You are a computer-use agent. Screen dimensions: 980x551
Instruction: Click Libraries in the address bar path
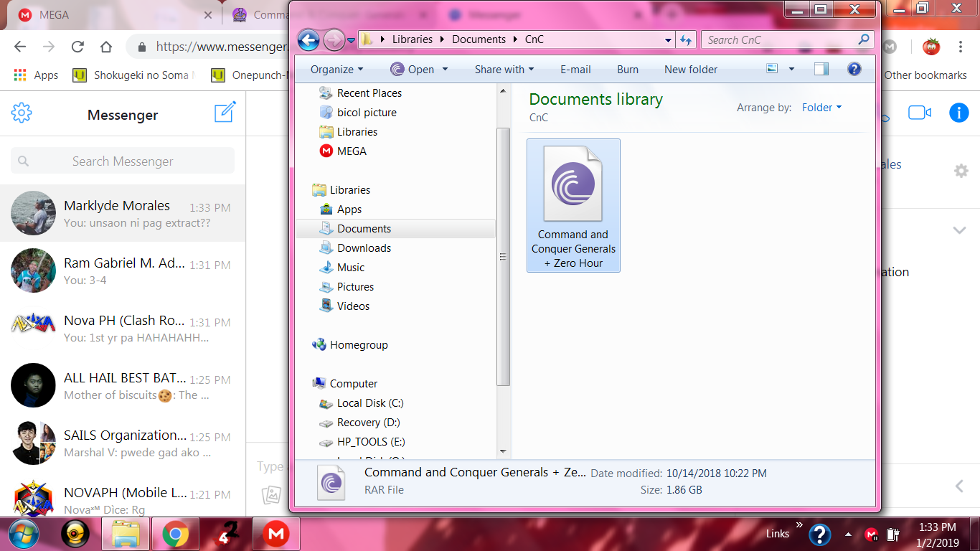pos(413,39)
